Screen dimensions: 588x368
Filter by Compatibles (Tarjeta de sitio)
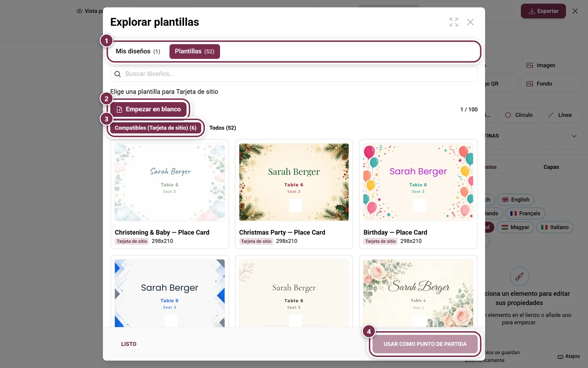click(156, 128)
